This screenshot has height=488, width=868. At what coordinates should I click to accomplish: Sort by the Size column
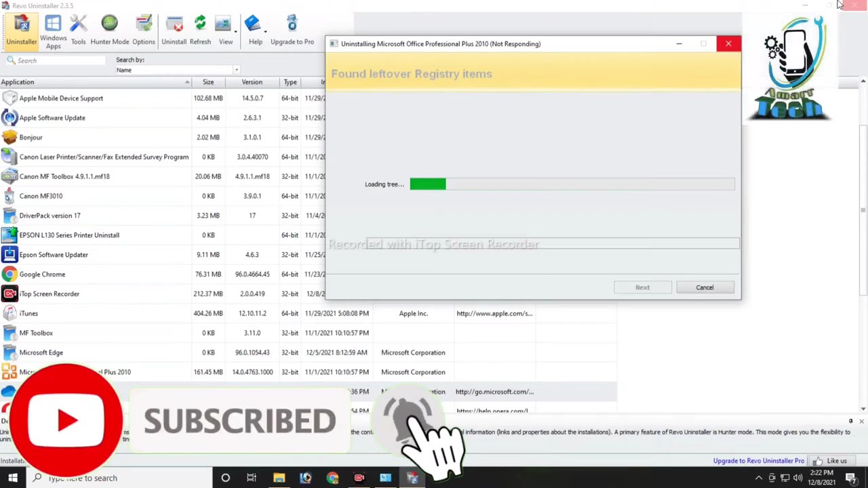[208, 82]
